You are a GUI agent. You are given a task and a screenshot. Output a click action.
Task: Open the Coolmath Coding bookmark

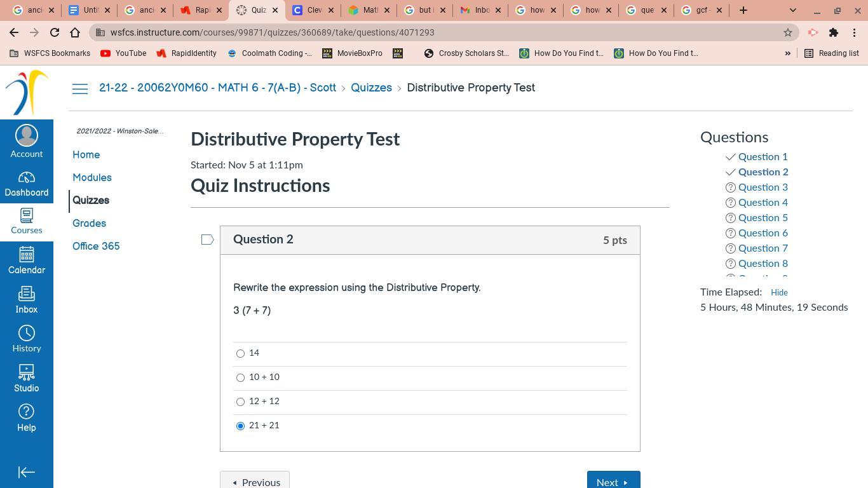point(269,53)
